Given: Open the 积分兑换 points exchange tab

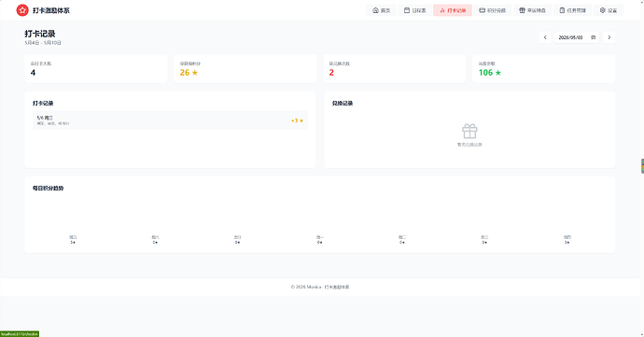Looking at the screenshot, I should [493, 10].
